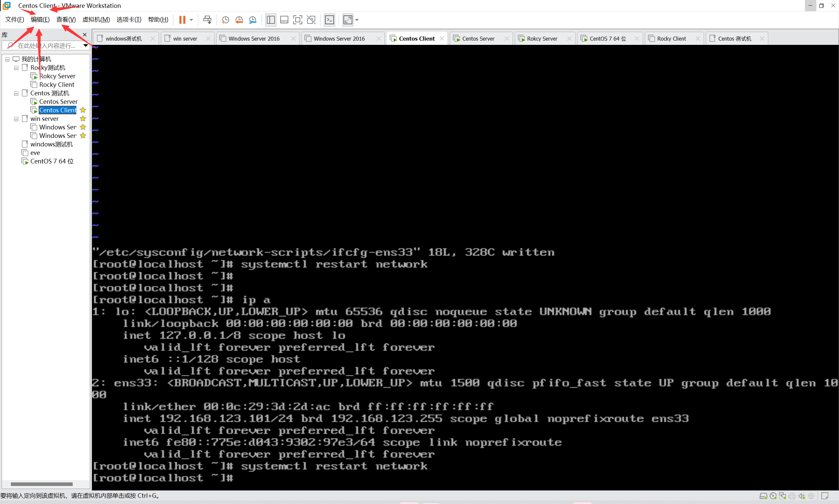Open the snapshot manager wrench icon
The width and height of the screenshot is (839, 504).
[252, 20]
